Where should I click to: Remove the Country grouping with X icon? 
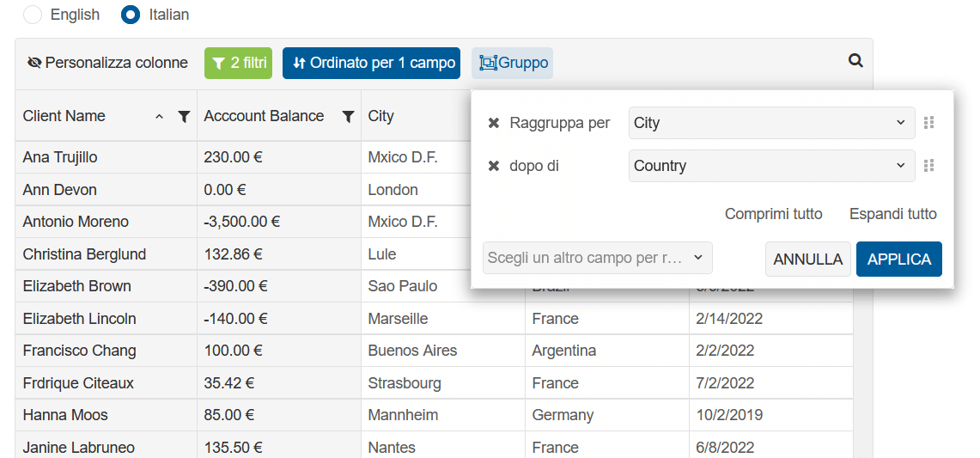494,166
